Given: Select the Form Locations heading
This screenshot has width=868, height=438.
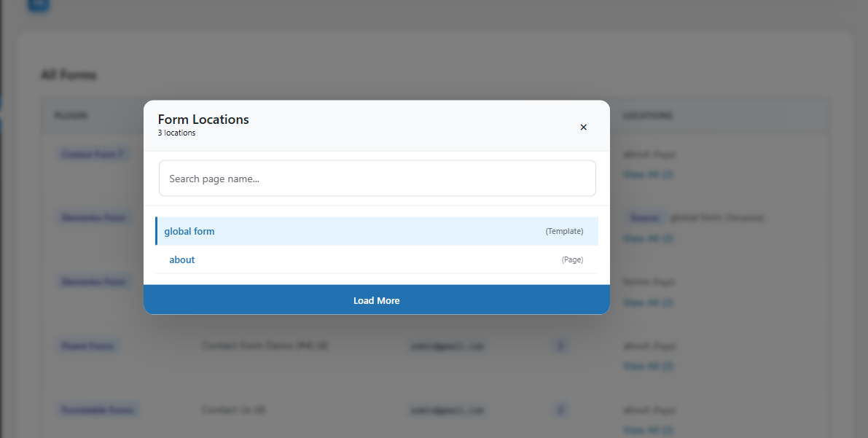Looking at the screenshot, I should (203, 119).
